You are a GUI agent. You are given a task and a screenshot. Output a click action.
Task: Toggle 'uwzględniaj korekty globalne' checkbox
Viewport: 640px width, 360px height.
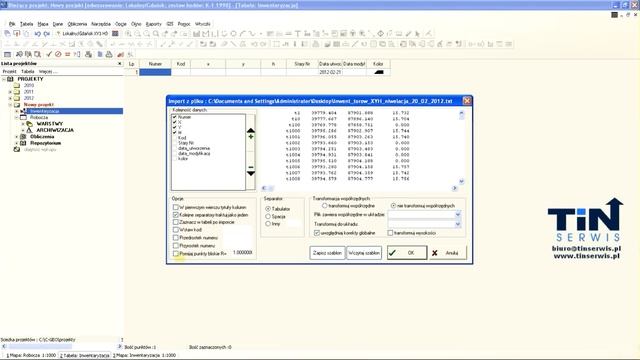(x=317, y=233)
